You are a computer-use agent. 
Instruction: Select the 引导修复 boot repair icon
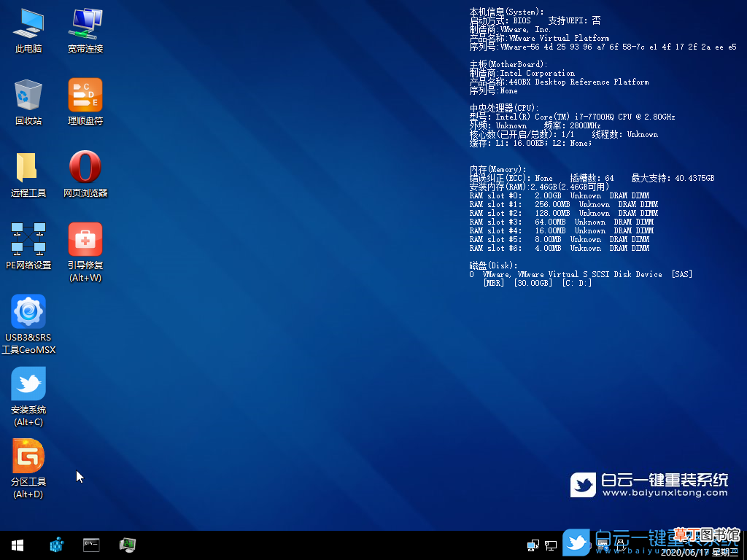click(85, 252)
